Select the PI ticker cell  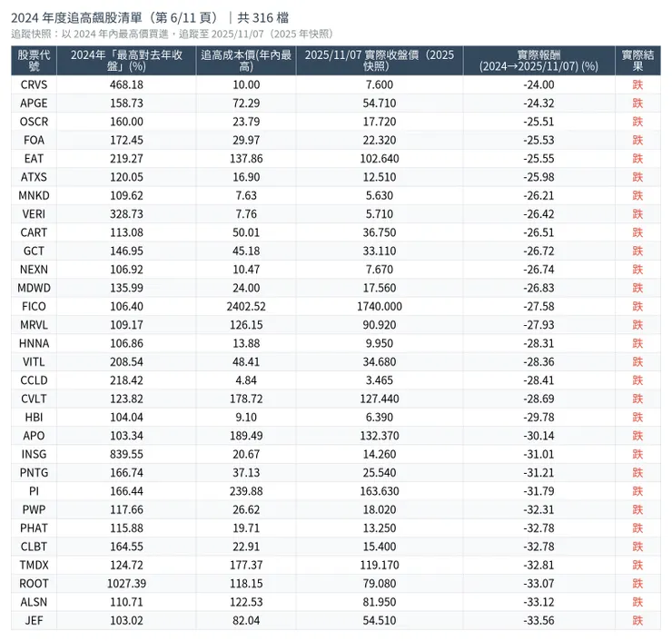34,491
